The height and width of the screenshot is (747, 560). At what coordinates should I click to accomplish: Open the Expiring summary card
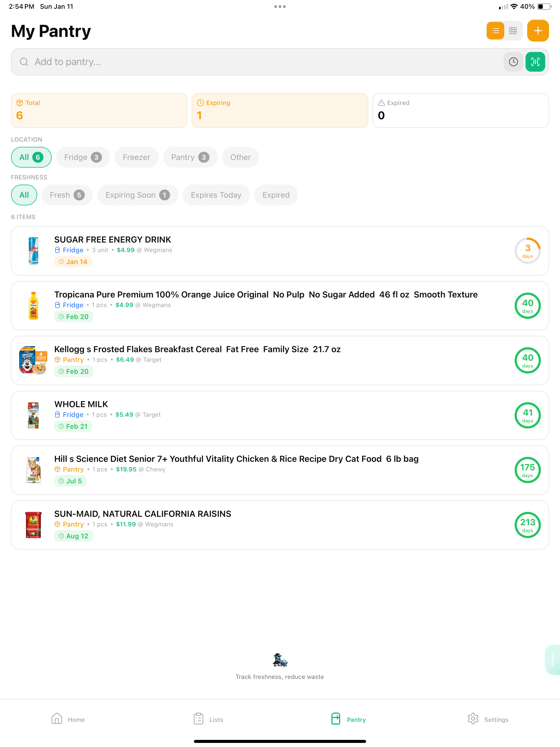(x=280, y=110)
